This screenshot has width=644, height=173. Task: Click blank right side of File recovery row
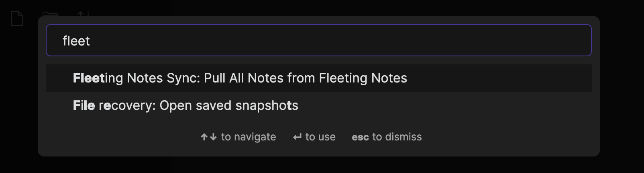(482, 105)
